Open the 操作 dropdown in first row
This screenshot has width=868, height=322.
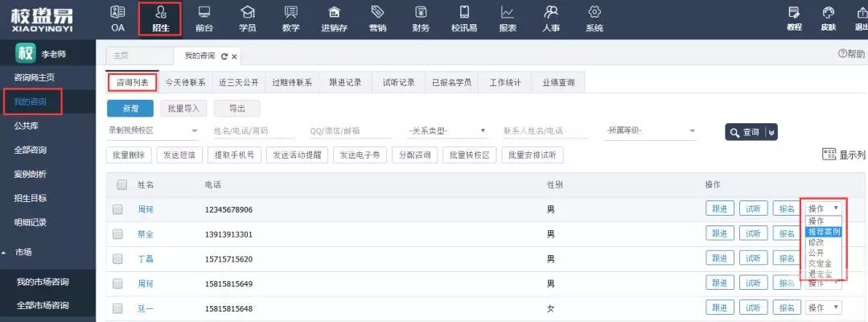pyautogui.click(x=823, y=208)
